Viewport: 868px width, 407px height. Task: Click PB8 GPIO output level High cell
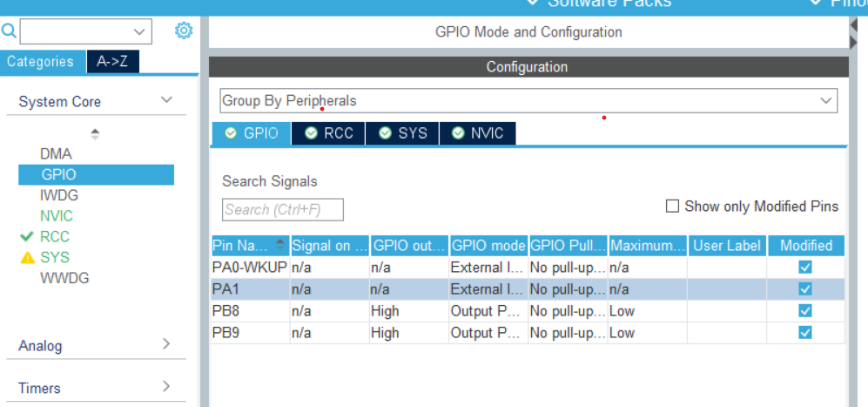tap(409, 310)
